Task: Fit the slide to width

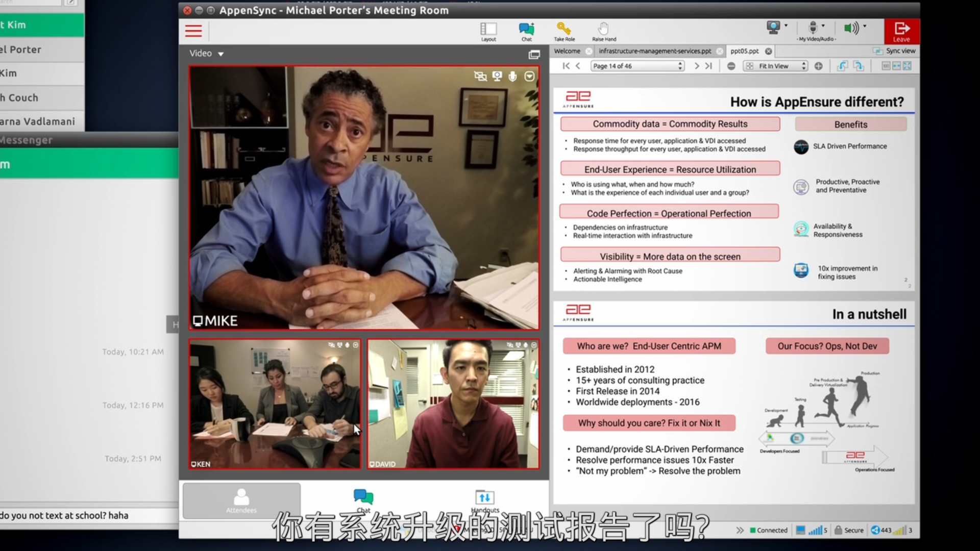Action: coord(896,66)
